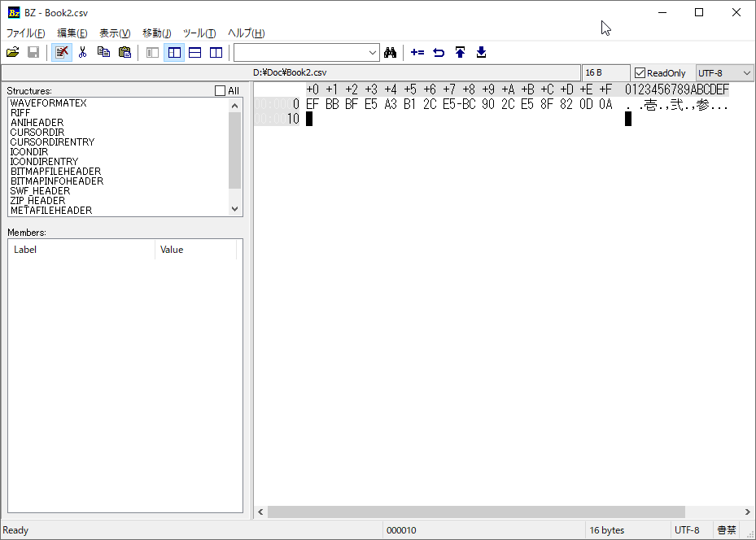Click the A3 byte in hex row
Screen dimensions: 756x540
point(391,105)
